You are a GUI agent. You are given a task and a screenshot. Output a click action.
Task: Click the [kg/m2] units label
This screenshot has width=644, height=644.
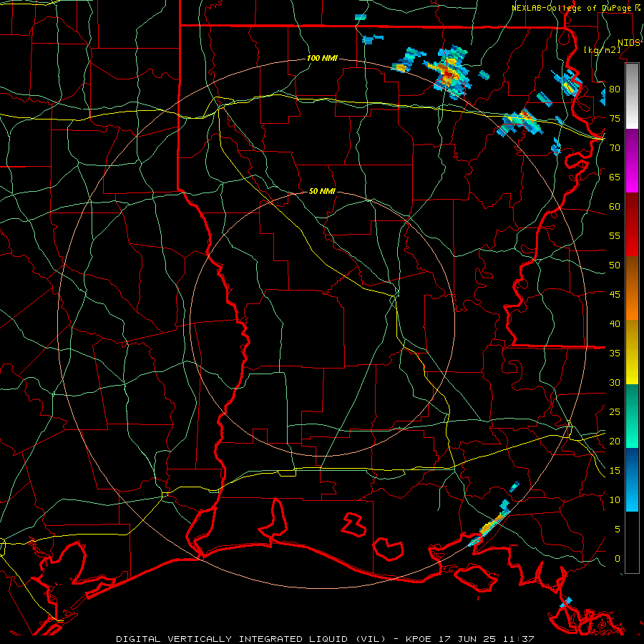(602, 50)
